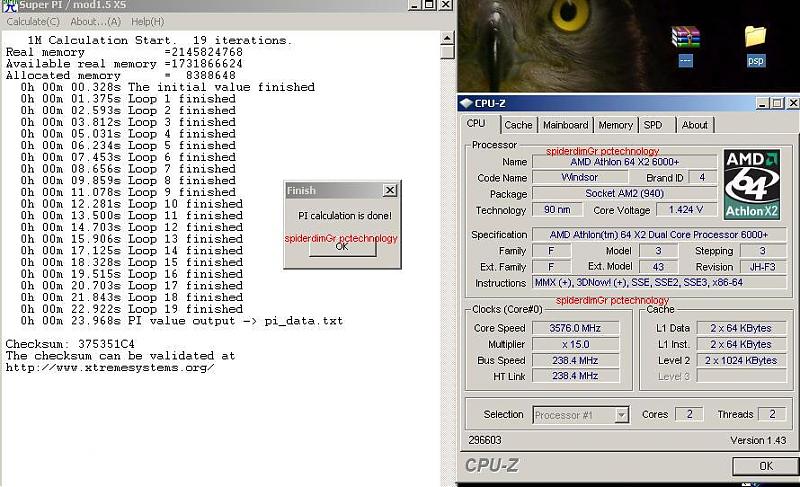The image size is (800, 487).
Task: Select the CPU tab in CPU-Z
Action: coord(477,124)
